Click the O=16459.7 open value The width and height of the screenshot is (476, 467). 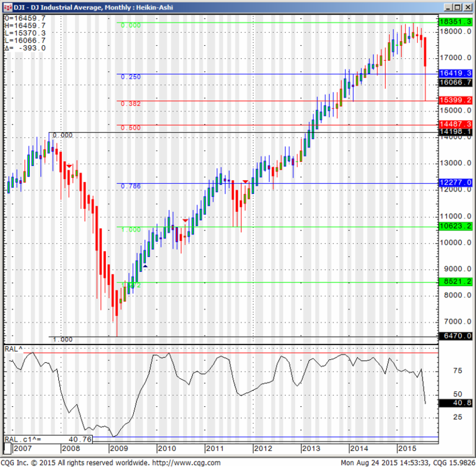[25, 18]
